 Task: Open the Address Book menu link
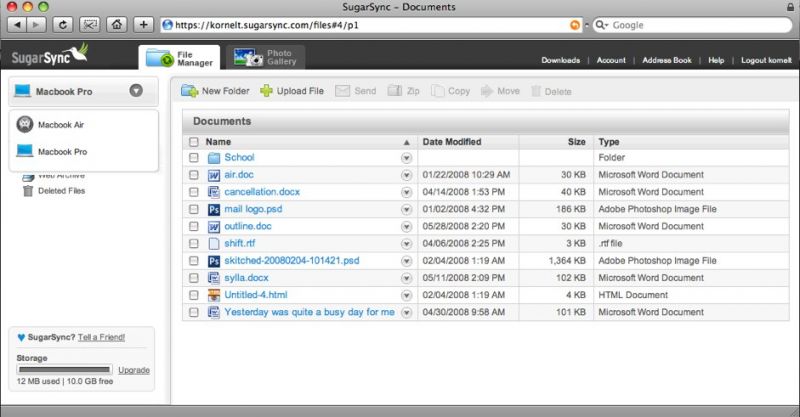tap(666, 60)
